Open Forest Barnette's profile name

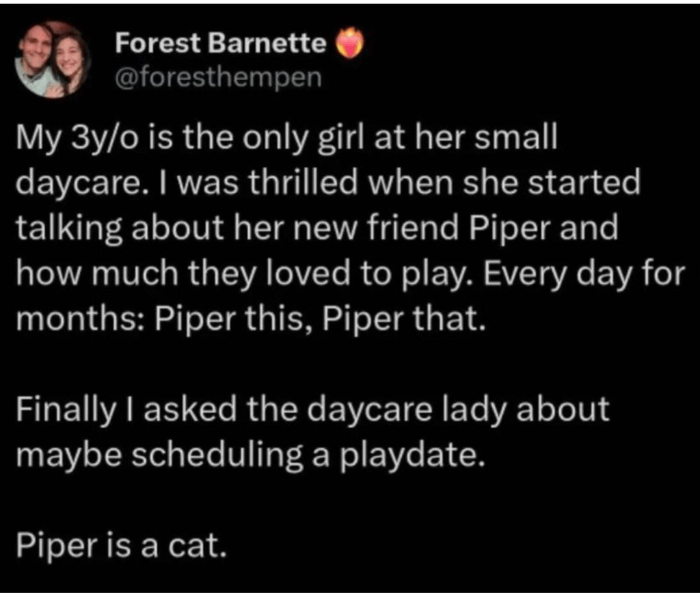(221, 44)
